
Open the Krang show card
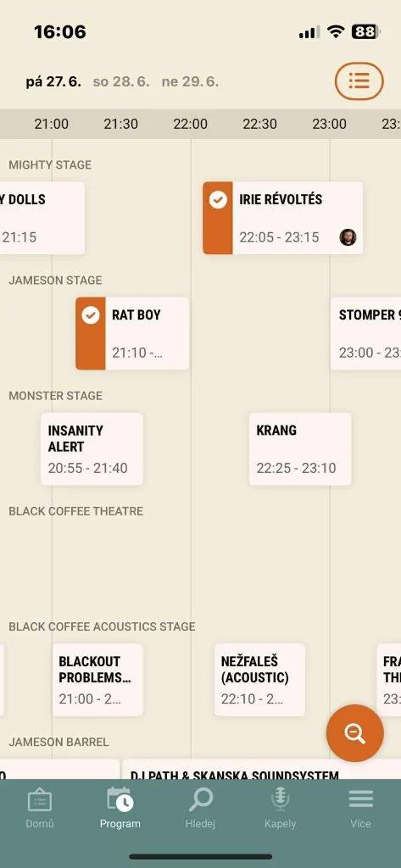[300, 449]
